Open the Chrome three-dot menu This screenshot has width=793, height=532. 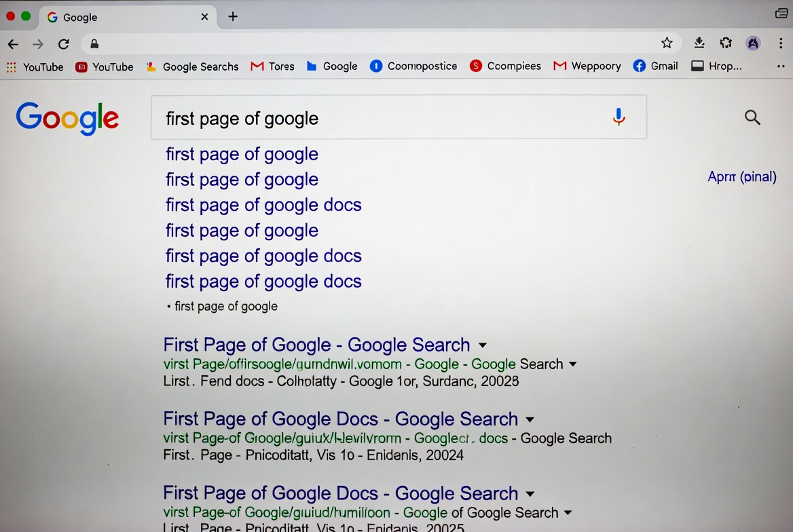pos(781,43)
